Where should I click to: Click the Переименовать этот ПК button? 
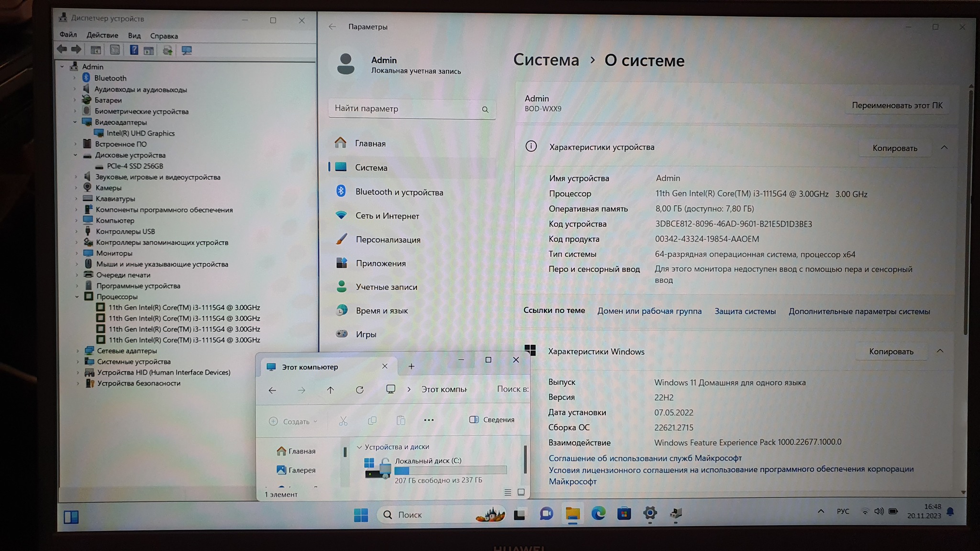pos(897,105)
